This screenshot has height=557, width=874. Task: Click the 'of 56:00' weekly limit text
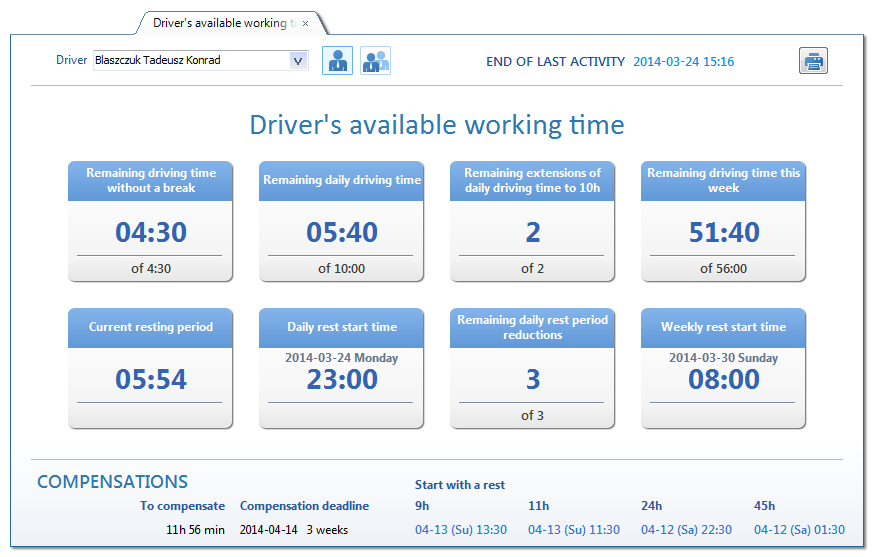724,269
